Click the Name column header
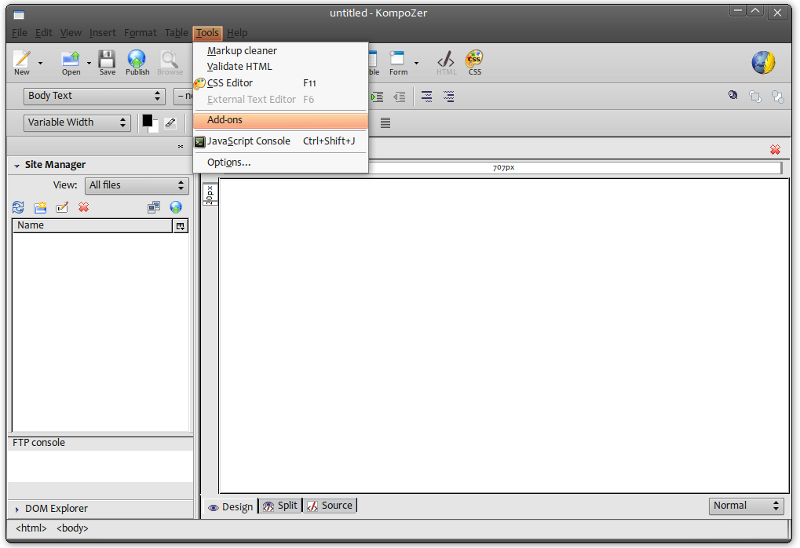This screenshot has width=800, height=548. [92, 226]
